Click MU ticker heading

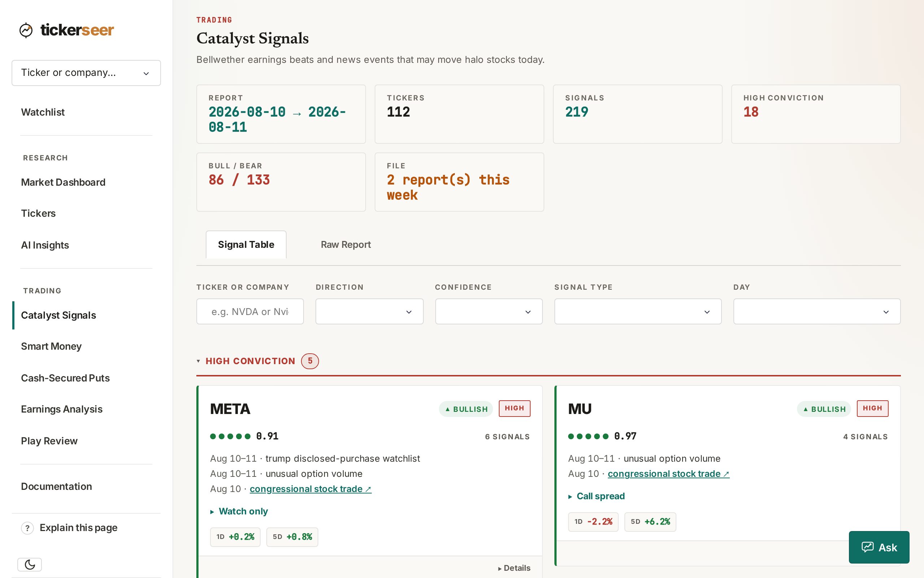tap(580, 409)
